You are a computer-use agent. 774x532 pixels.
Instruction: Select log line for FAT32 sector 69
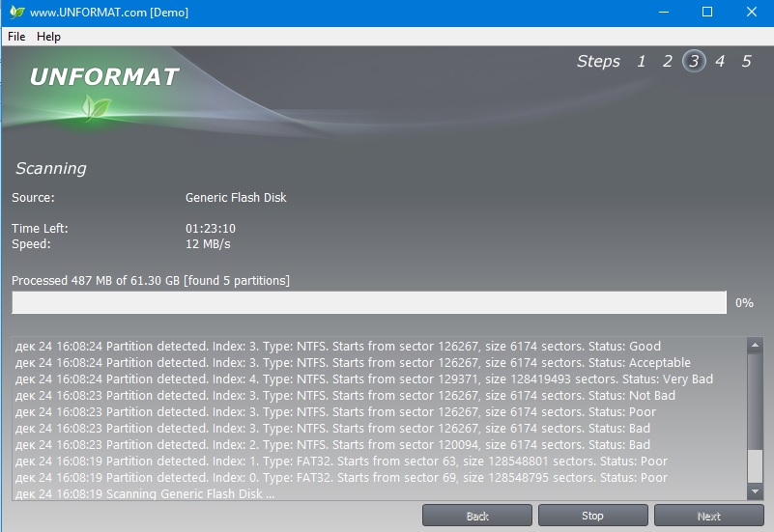(x=342, y=477)
